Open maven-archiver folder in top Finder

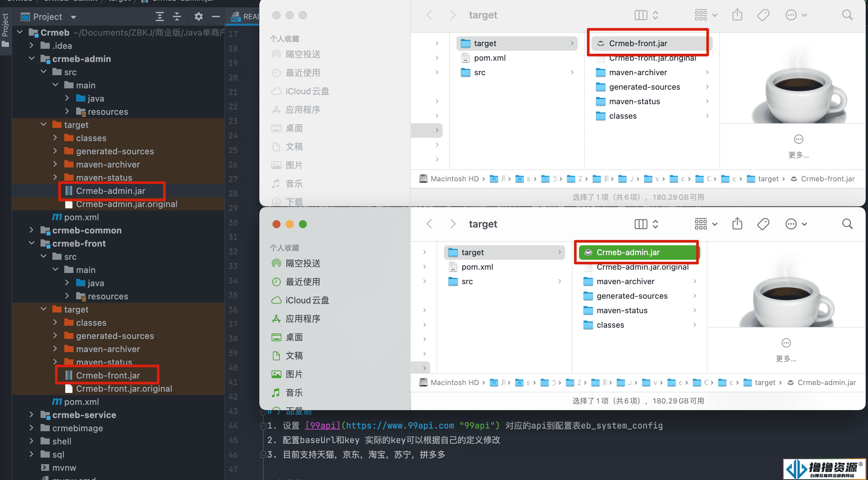pyautogui.click(x=652, y=72)
